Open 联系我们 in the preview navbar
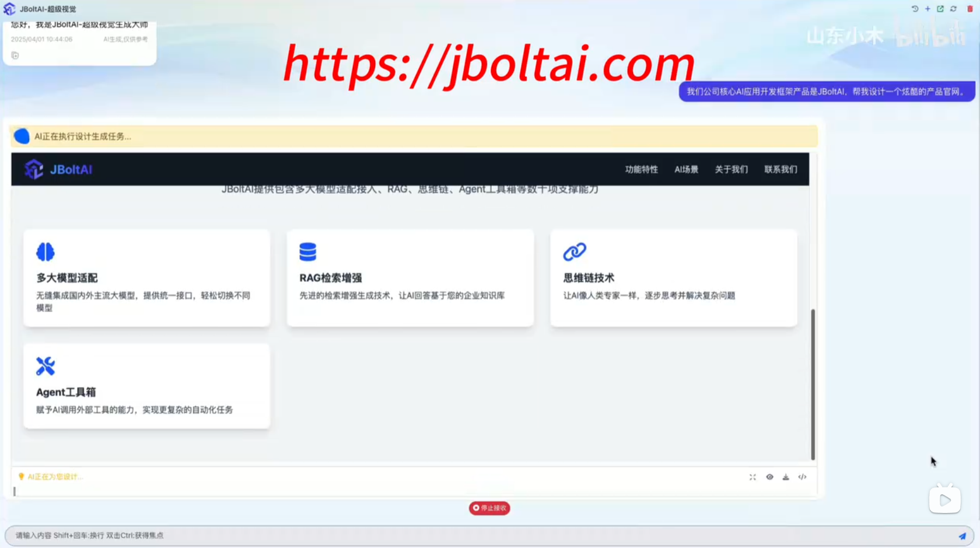 tap(780, 169)
